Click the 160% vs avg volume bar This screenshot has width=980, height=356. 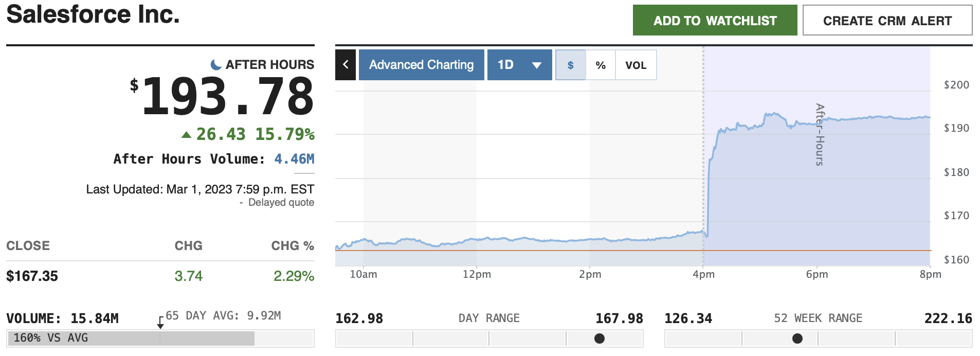point(131,338)
